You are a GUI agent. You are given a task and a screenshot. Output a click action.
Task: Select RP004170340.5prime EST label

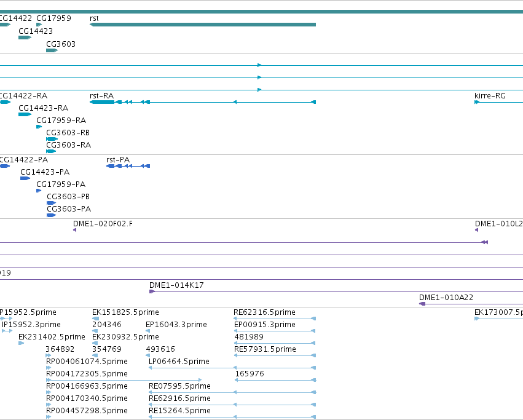tap(87, 398)
